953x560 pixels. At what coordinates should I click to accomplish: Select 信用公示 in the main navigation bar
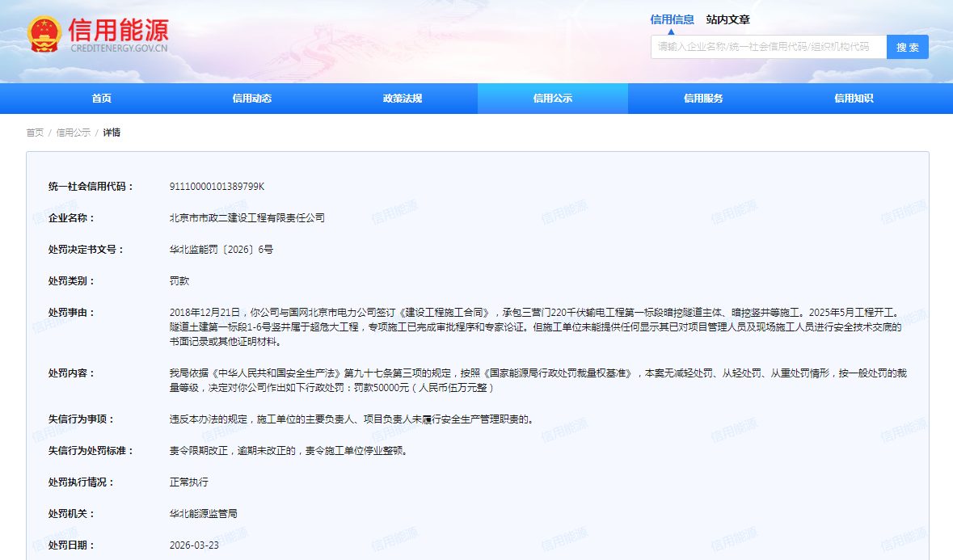[553, 99]
